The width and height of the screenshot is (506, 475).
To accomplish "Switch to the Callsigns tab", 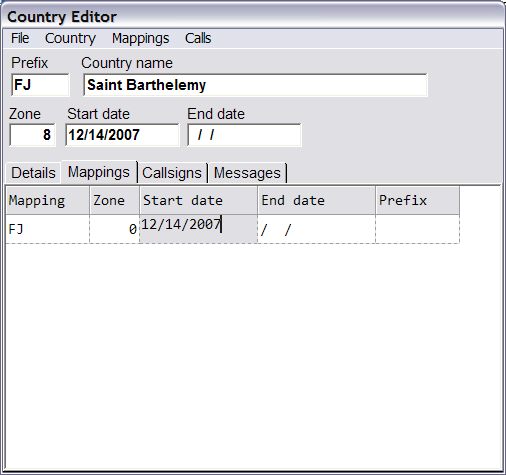I will tap(172, 173).
